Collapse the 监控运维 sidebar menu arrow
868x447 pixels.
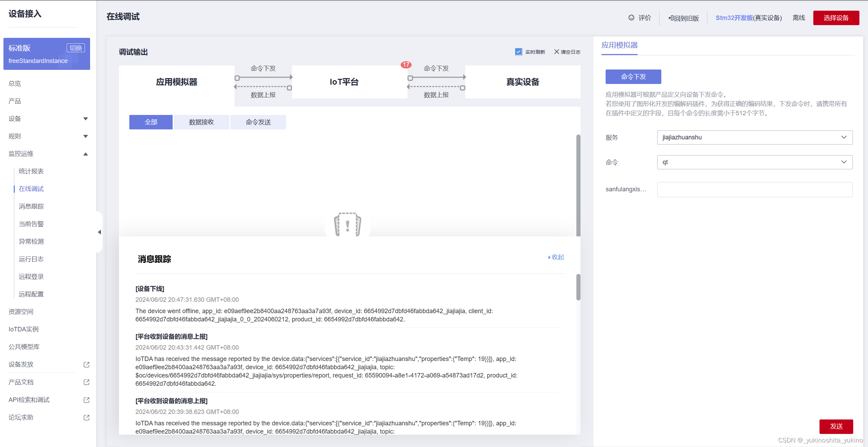coord(86,154)
